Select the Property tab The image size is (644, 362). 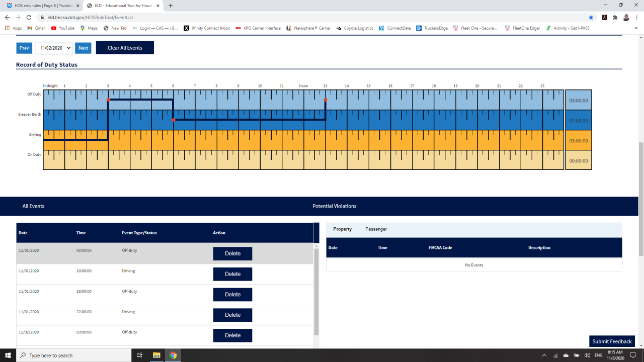343,229
